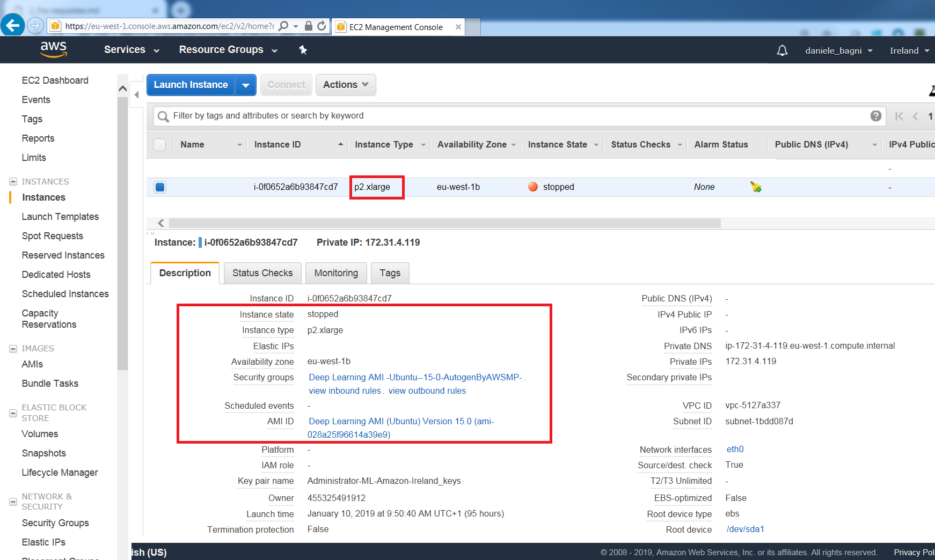Open AMIs in sidebar
The height and width of the screenshot is (560, 935).
[x=32, y=364]
